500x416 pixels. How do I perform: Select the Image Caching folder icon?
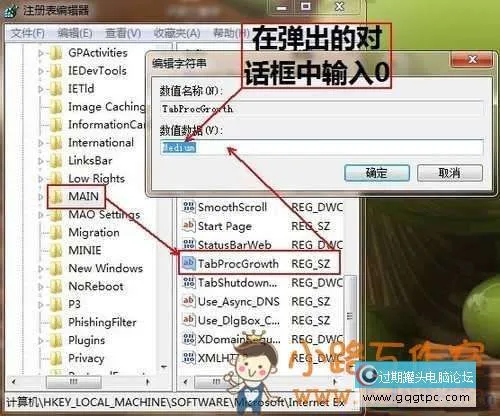(x=56, y=107)
